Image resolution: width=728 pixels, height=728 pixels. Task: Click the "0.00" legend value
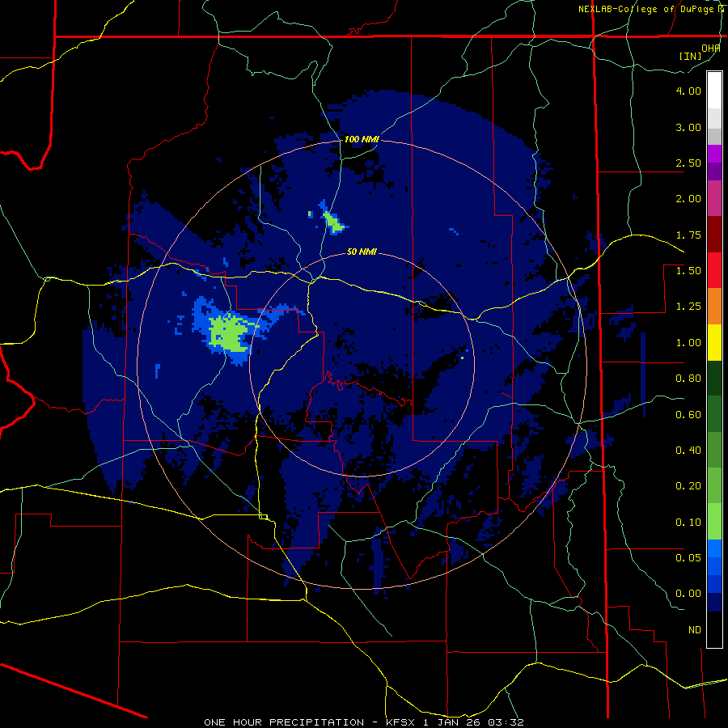point(688,594)
